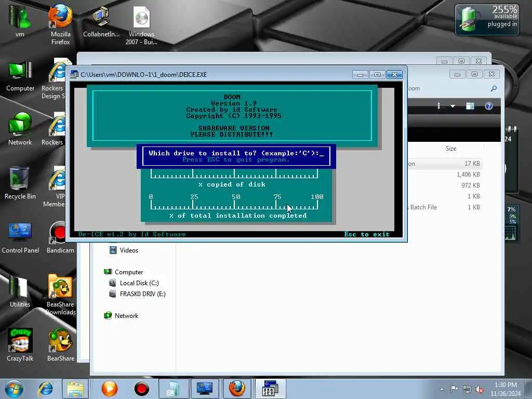Screen dimensions: 532x399
Task: Sort files by the Size column header
Action: pyautogui.click(x=451, y=149)
